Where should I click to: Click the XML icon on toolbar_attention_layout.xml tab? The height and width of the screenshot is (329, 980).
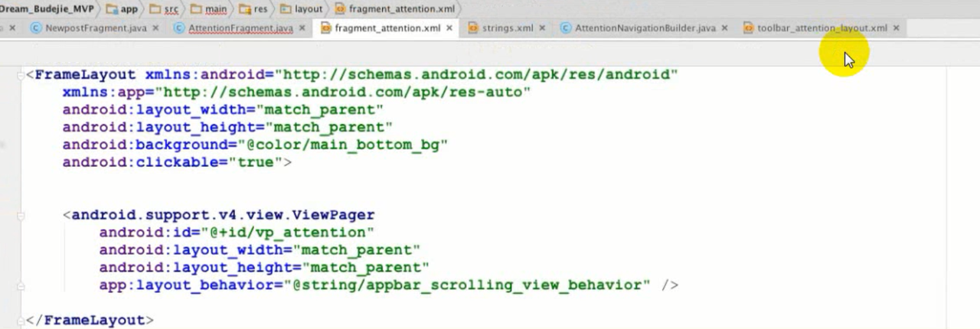(748, 28)
